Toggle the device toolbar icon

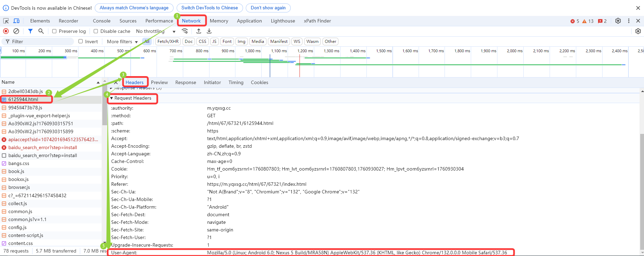pyautogui.click(x=16, y=21)
